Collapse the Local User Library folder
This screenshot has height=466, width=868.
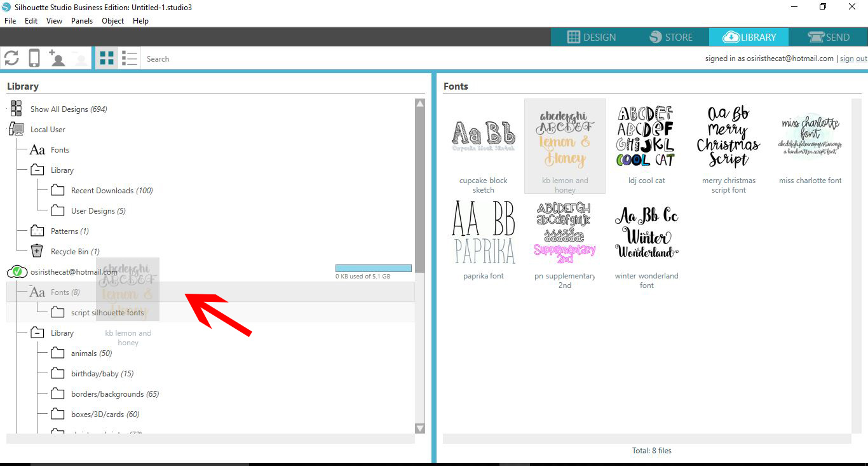37,170
